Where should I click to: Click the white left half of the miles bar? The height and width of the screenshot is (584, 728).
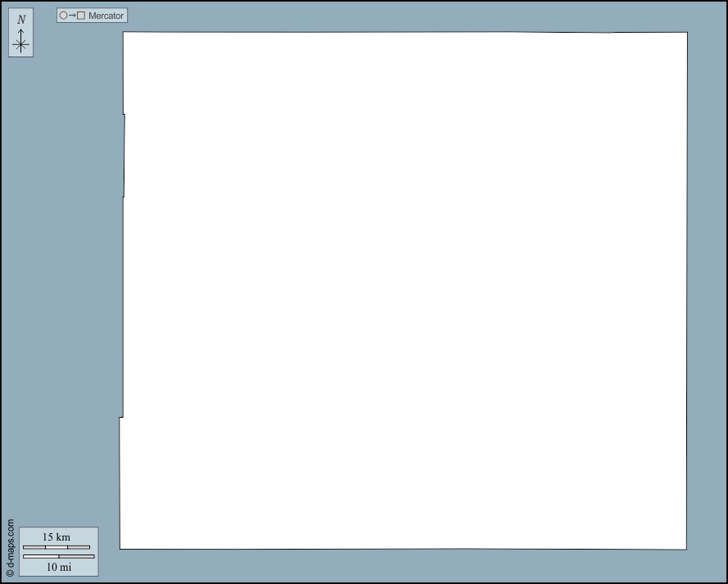(41, 557)
